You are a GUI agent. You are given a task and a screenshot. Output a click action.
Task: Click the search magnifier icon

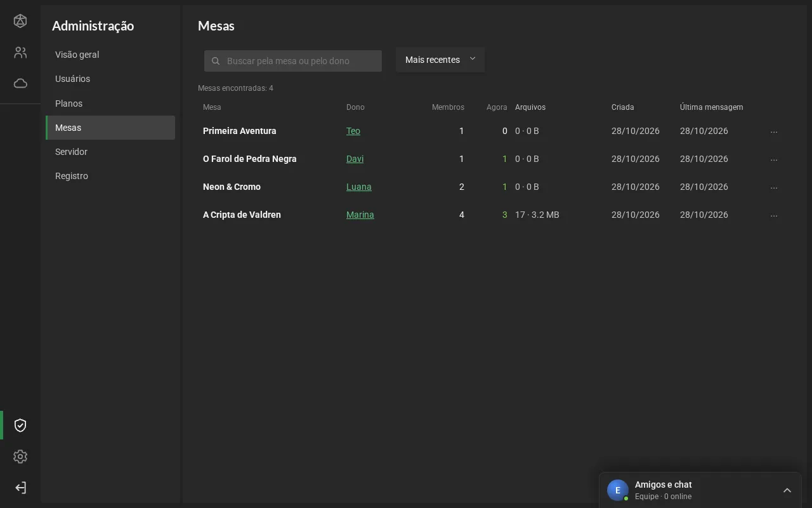tap(216, 61)
